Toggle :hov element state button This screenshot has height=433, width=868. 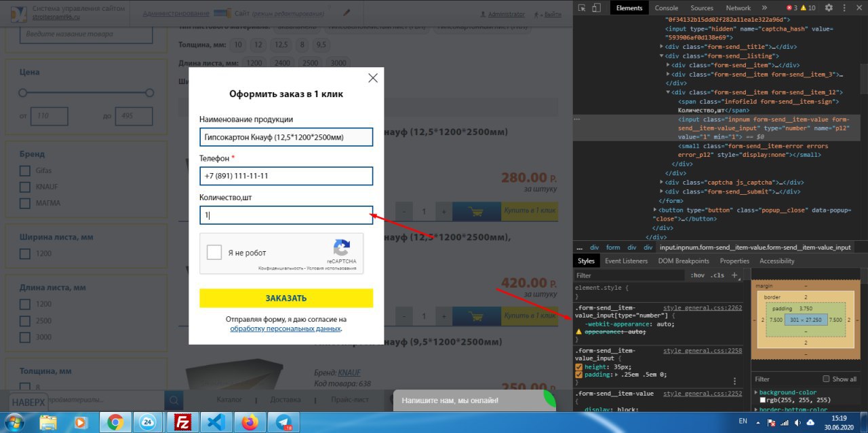tap(697, 276)
